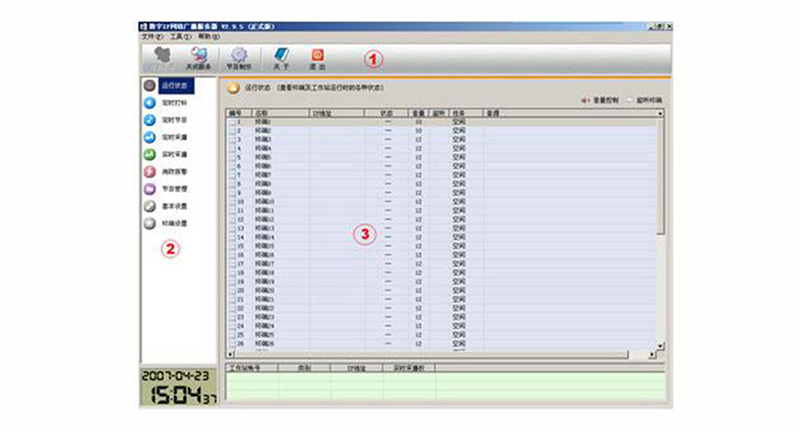
Task: Tick the checkbox for terminal row 10
Action: (232, 202)
